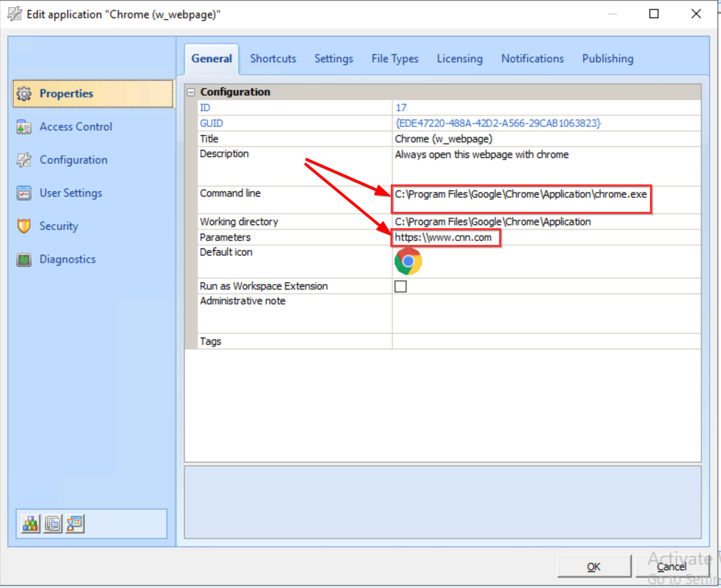Select the Parameters field showing cnn.com URL
This screenshot has height=588, width=721.
pyautogui.click(x=445, y=237)
